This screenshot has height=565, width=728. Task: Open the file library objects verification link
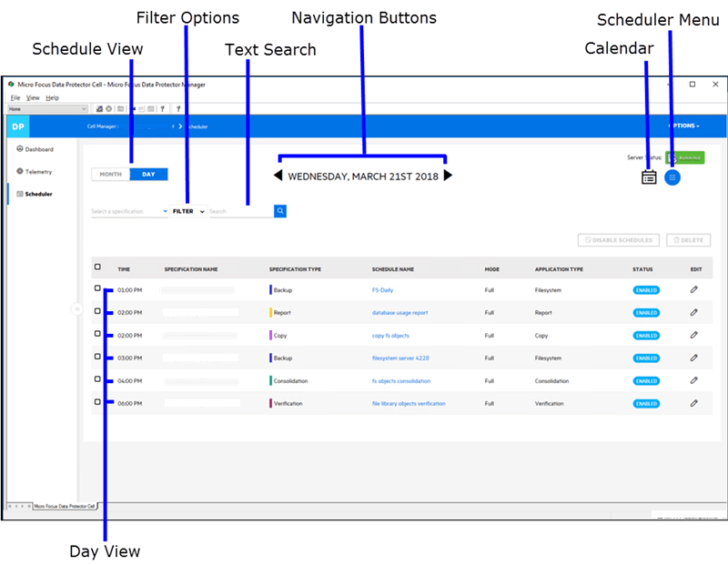(x=409, y=404)
